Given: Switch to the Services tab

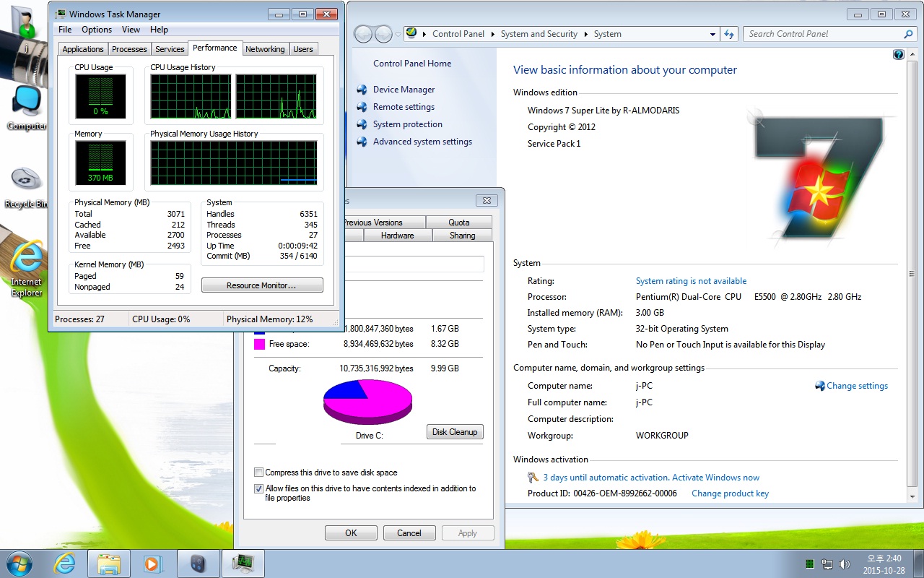Looking at the screenshot, I should coord(170,49).
